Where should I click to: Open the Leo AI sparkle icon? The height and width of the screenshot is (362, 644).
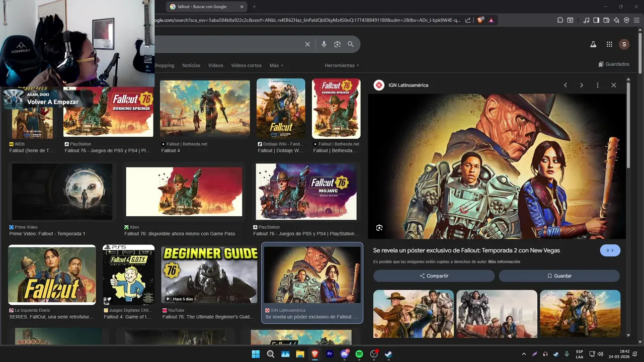tap(616, 20)
